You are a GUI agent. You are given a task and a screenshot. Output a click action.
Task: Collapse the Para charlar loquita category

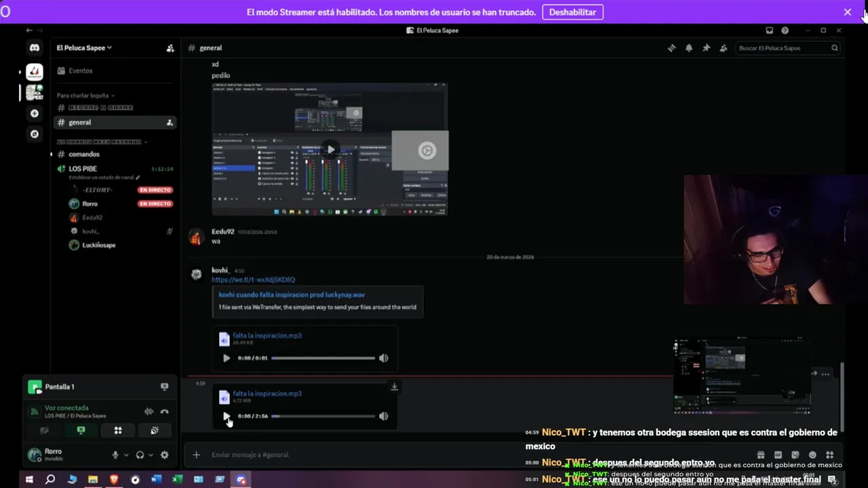click(x=85, y=96)
